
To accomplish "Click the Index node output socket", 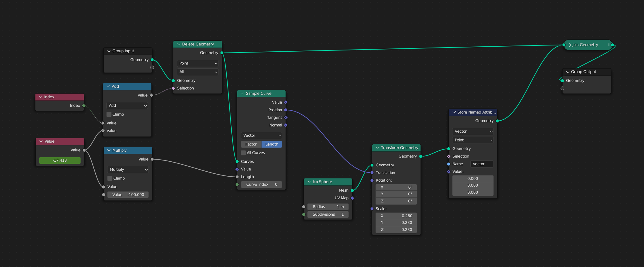I will pos(84,106).
